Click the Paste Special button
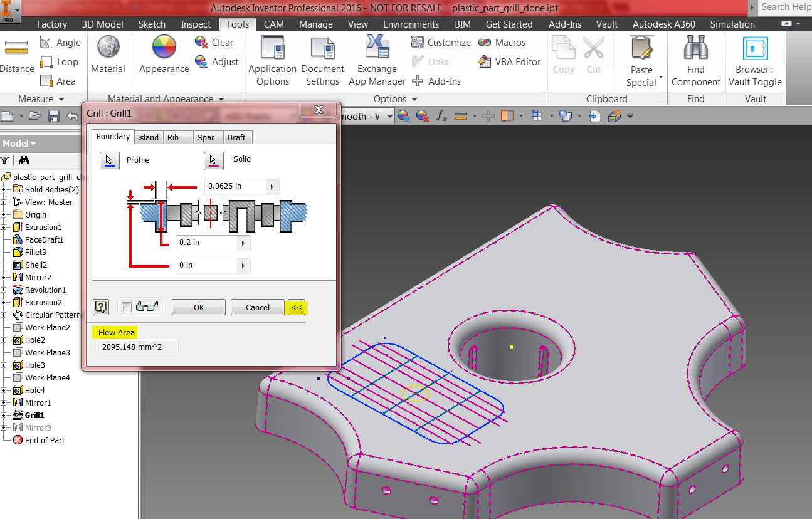This screenshot has height=519, width=812. tap(641, 61)
